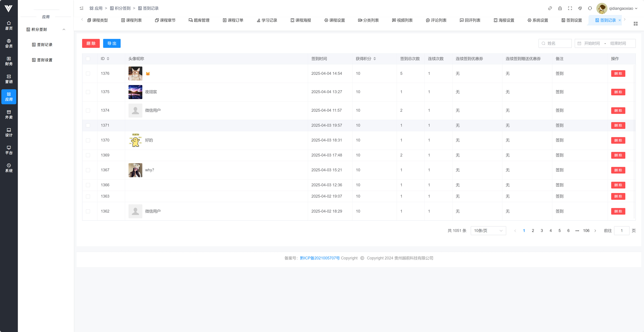Open 营销 section in left sidebar

click(x=9, y=79)
